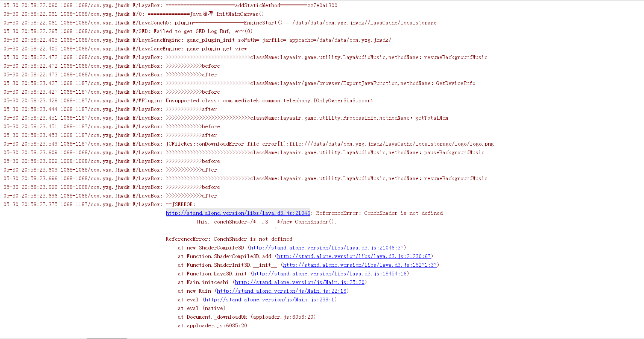Open the Main.js:22:18 new Main link

coord(281,291)
